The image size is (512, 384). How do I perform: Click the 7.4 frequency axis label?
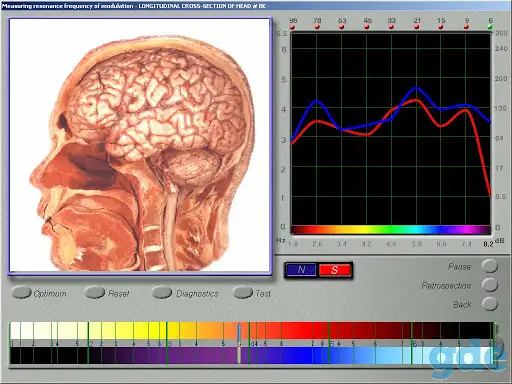[x=466, y=244]
